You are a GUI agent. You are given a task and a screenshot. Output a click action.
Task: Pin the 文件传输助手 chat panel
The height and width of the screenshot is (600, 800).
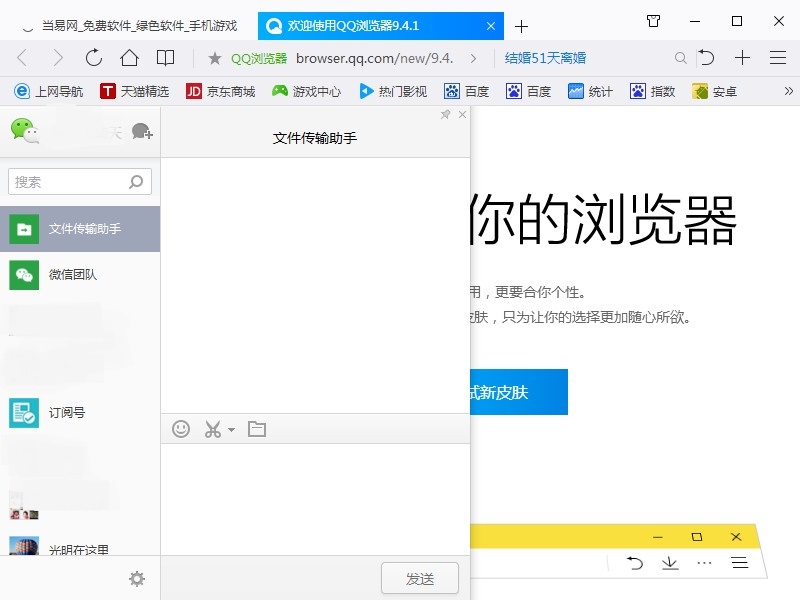pos(448,114)
